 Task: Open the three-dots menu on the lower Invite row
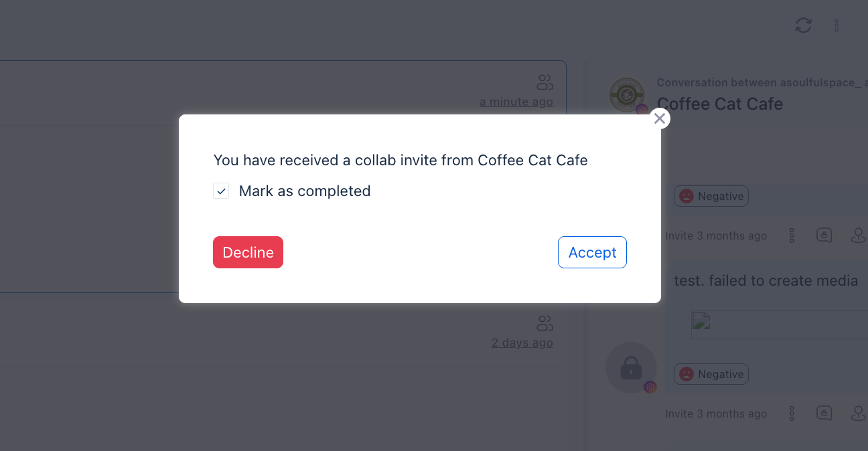(x=792, y=414)
